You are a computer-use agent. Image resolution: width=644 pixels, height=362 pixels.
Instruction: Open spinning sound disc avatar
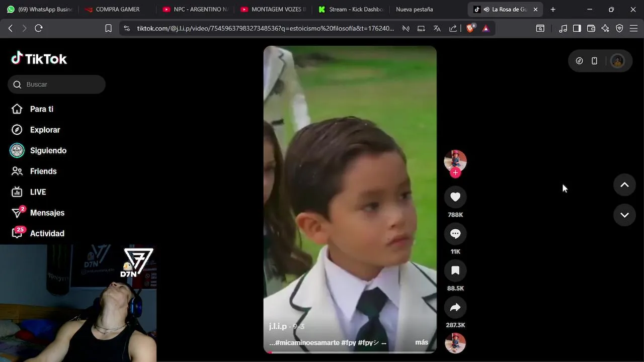pos(455,343)
